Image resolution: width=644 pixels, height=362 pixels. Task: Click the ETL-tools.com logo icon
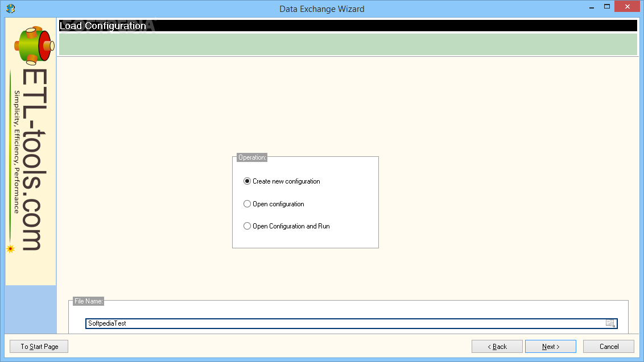[x=34, y=45]
